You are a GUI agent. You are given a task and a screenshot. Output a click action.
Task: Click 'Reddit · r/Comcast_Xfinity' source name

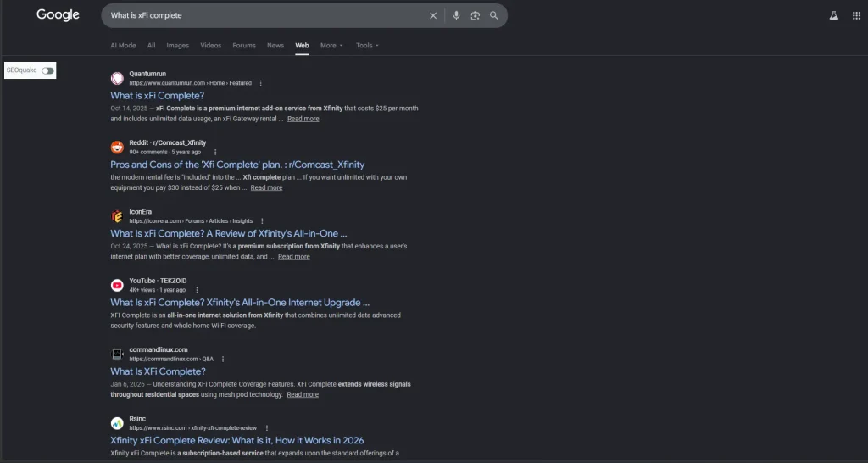pos(168,143)
